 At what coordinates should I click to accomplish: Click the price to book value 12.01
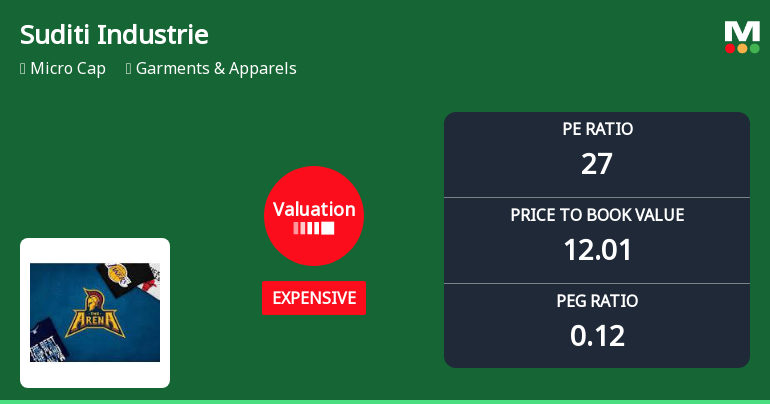point(597,249)
